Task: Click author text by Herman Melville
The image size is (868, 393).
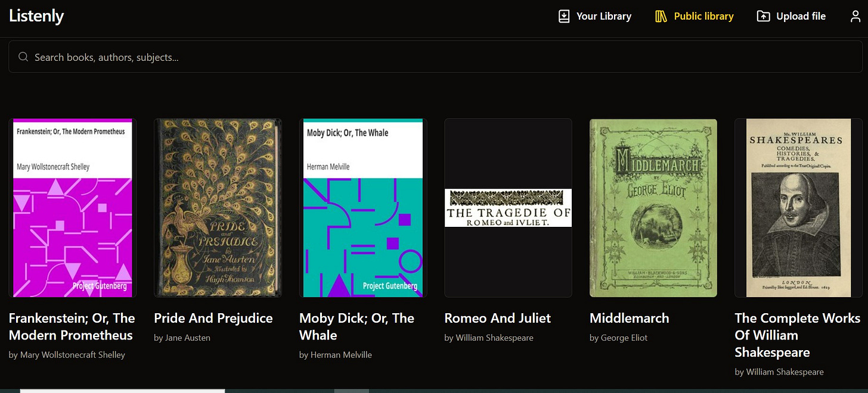Action: click(x=336, y=355)
